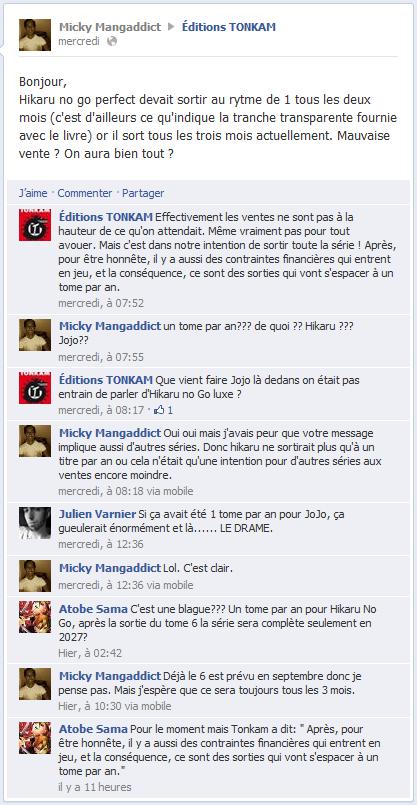417x805 pixels.
Task: Click Commenter under the post
Action: point(85,193)
